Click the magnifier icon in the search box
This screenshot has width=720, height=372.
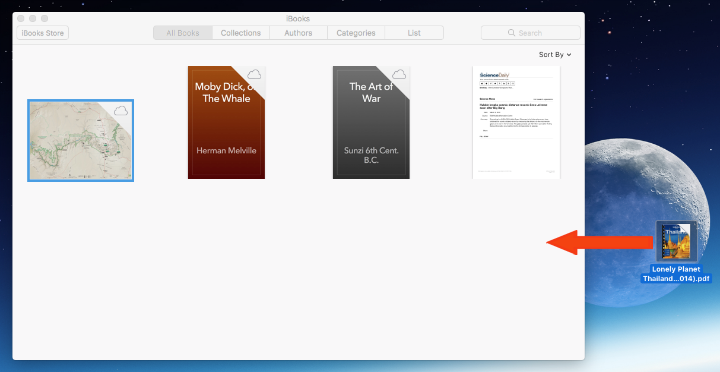tap(511, 33)
